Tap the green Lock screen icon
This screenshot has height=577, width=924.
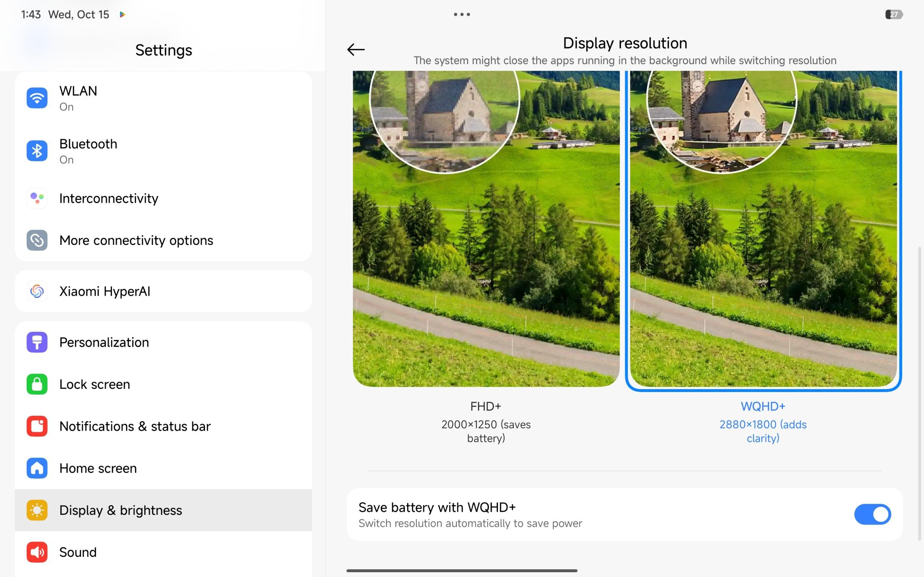pos(37,384)
